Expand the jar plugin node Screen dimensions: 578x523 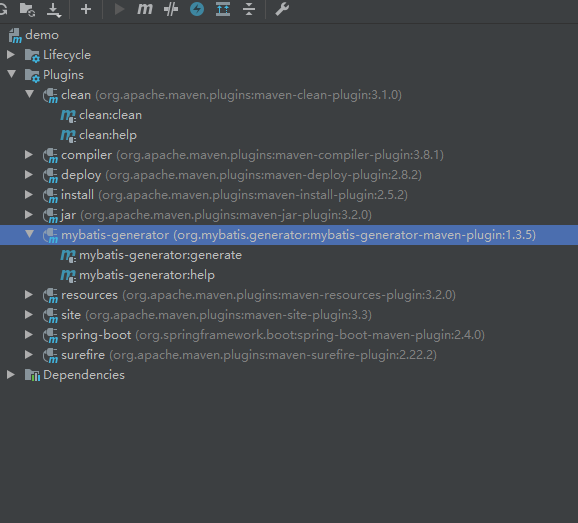tap(29, 215)
